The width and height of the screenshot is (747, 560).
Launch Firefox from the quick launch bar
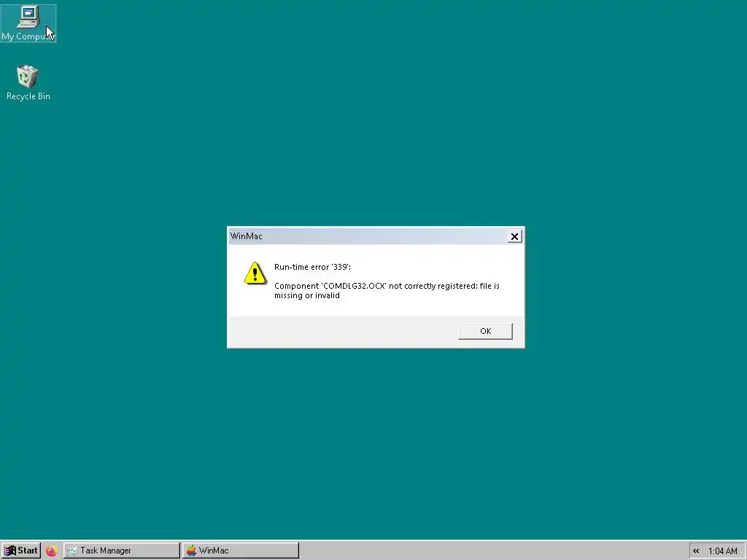pyautogui.click(x=52, y=551)
